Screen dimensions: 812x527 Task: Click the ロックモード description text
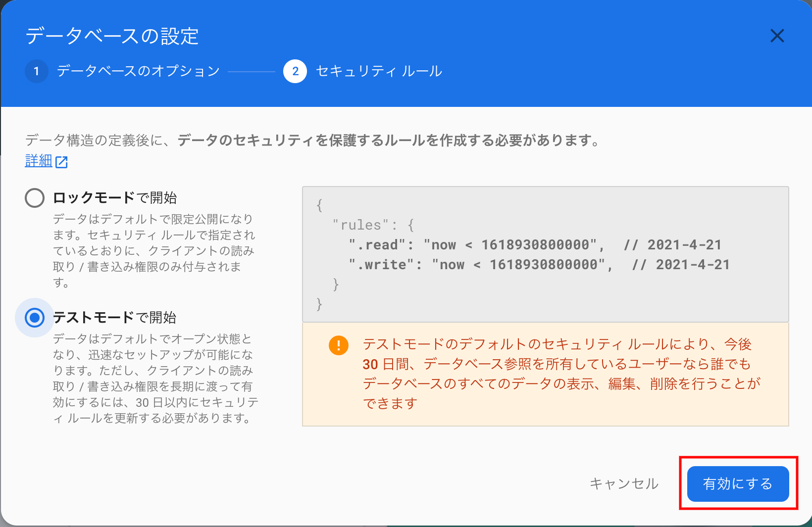(154, 250)
